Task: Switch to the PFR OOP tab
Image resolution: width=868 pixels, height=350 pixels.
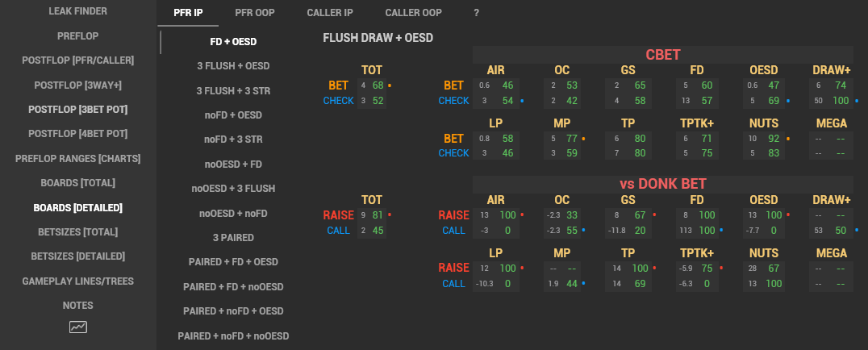Action: (x=255, y=13)
